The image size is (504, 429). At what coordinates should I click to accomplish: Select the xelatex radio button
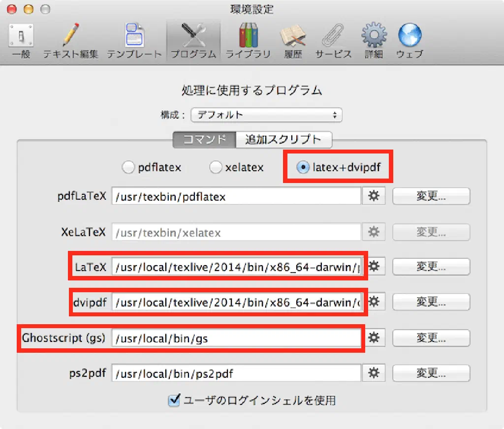click(x=216, y=168)
